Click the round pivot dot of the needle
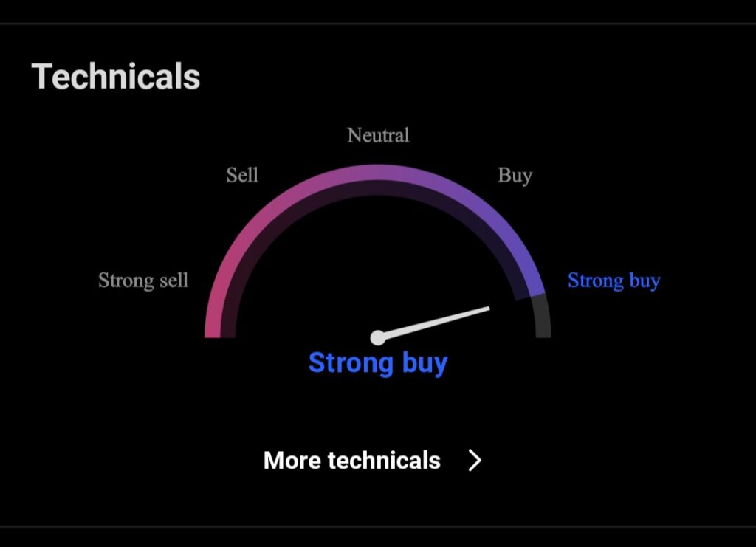756x547 pixels. [378, 338]
